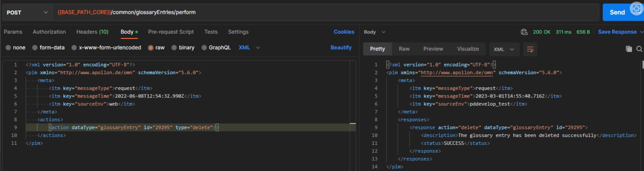Open the Headers (10) tab
644x171 pixels.
coord(92,32)
